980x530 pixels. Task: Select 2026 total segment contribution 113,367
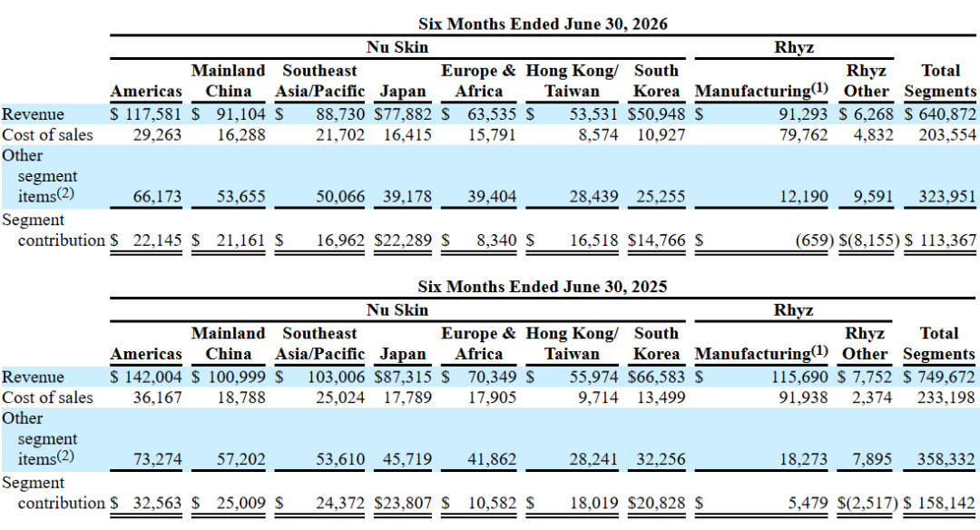point(946,240)
